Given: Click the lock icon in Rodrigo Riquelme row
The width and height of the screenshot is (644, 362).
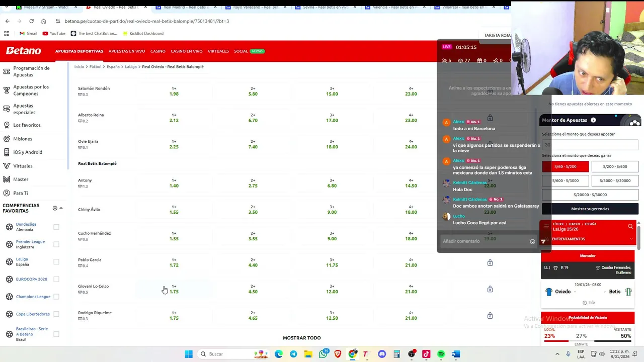Looking at the screenshot, I should tap(490, 316).
